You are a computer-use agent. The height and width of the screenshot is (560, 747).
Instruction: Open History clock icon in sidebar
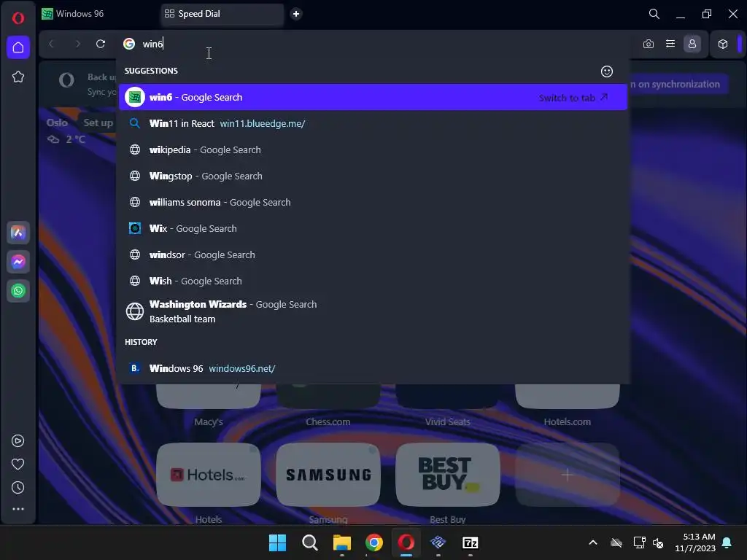18,488
